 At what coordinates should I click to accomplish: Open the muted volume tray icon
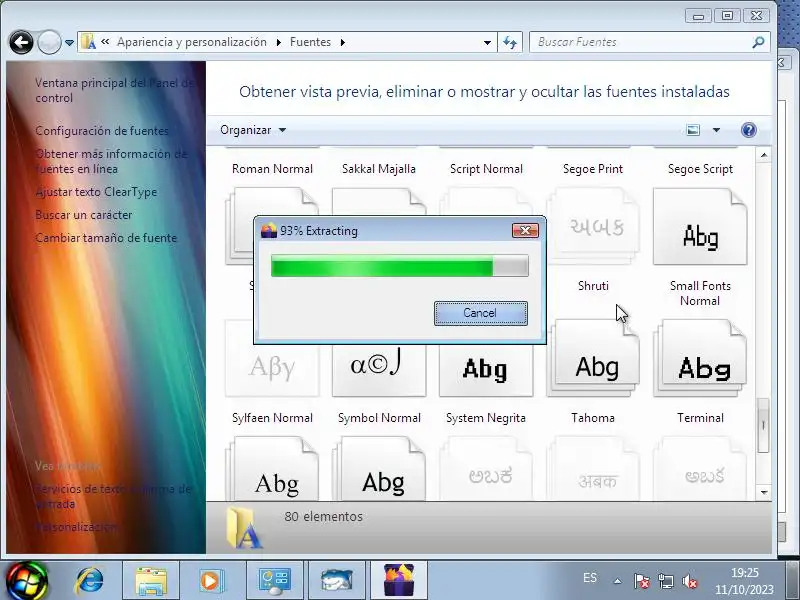point(690,581)
